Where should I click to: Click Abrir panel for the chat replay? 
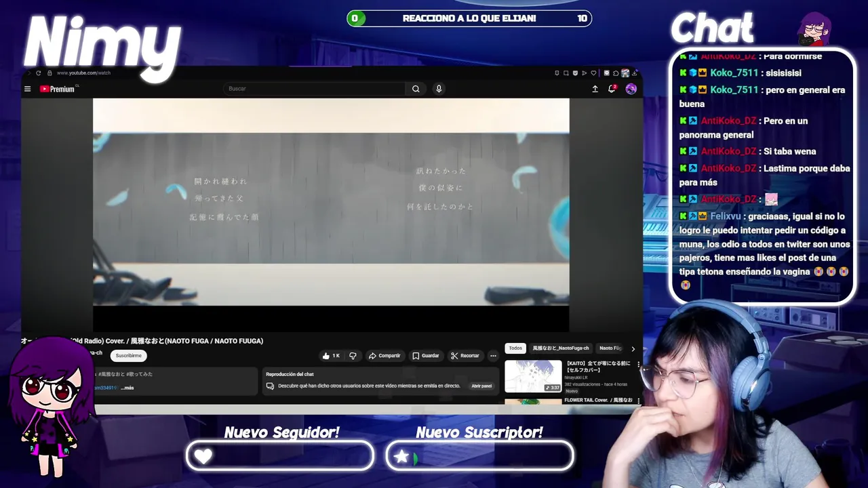[x=481, y=386]
